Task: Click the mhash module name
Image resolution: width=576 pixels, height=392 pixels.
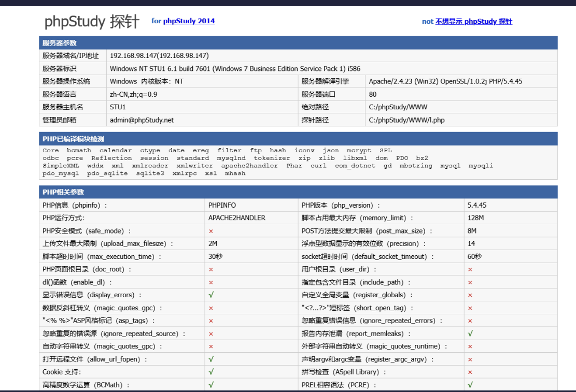Action: (235, 173)
